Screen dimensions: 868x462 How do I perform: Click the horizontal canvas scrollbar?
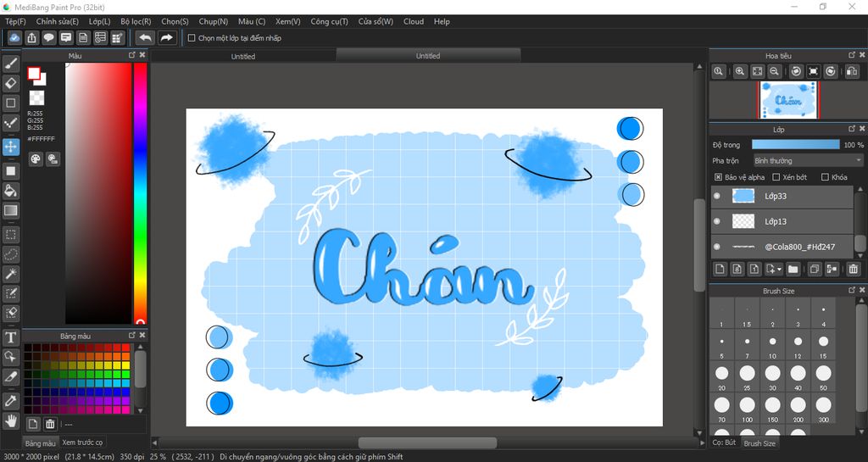tap(427, 443)
